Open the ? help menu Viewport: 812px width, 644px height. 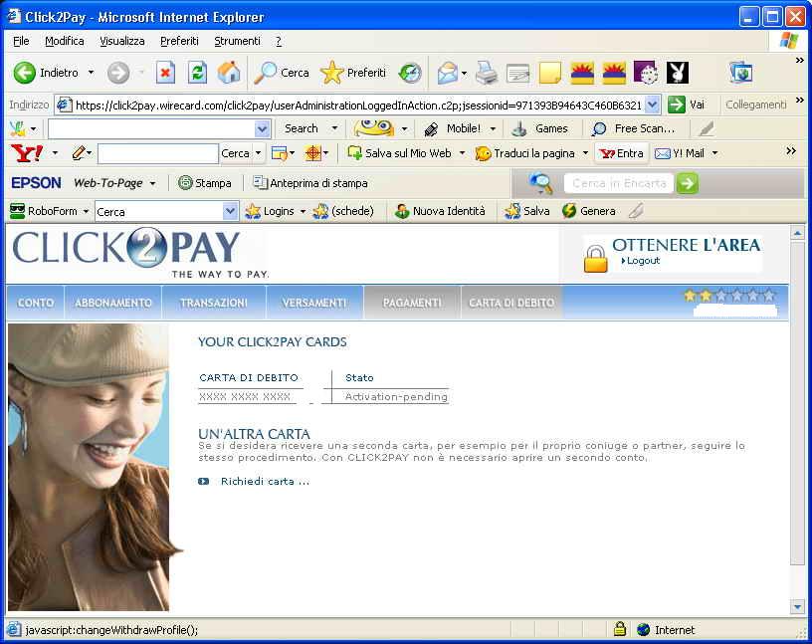pyautogui.click(x=278, y=41)
